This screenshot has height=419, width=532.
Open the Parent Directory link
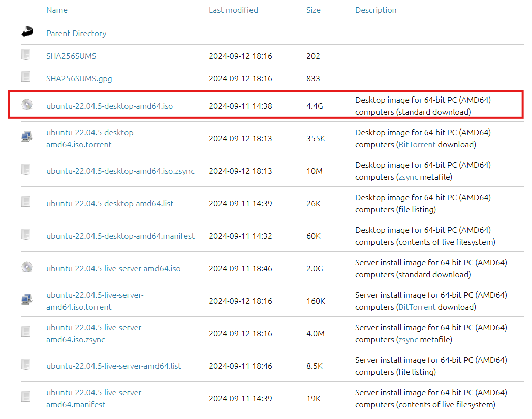click(76, 33)
